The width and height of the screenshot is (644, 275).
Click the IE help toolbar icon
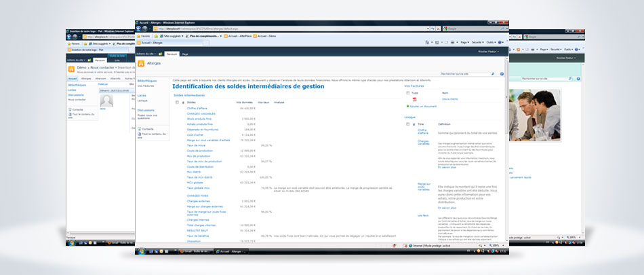(500, 42)
